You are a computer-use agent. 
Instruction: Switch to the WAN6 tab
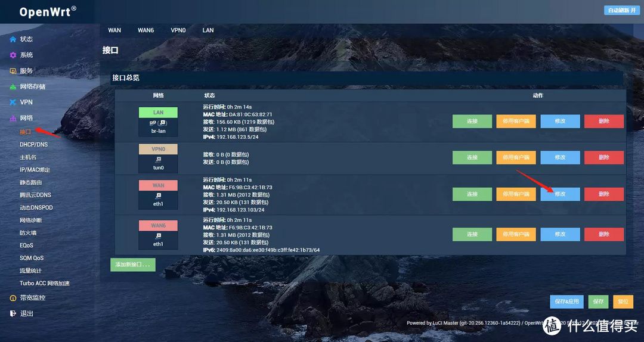coord(145,30)
